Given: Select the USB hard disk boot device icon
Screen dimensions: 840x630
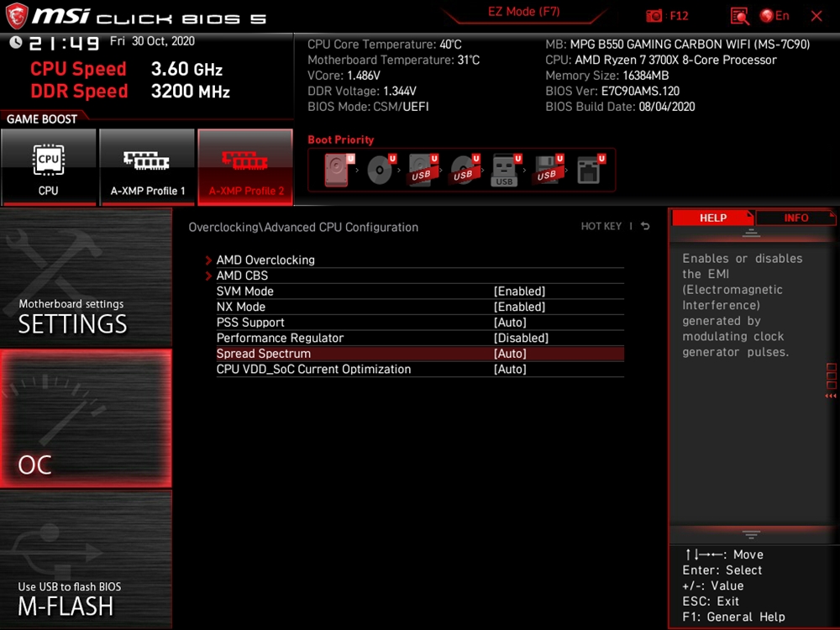Looking at the screenshot, I should click(x=423, y=170).
